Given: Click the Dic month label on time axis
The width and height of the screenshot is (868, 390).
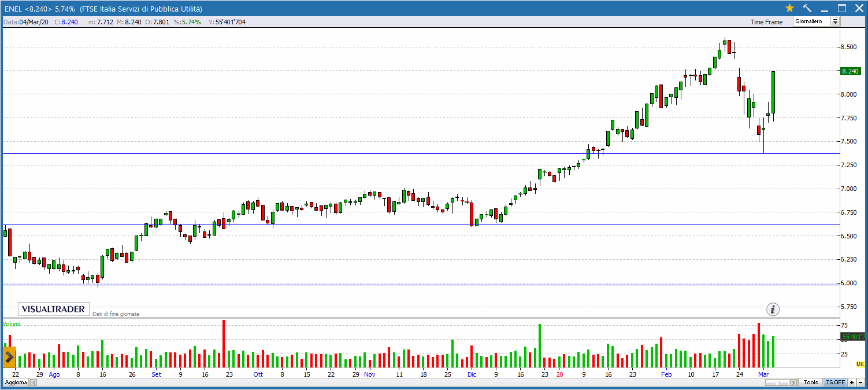Looking at the screenshot, I should [472, 374].
